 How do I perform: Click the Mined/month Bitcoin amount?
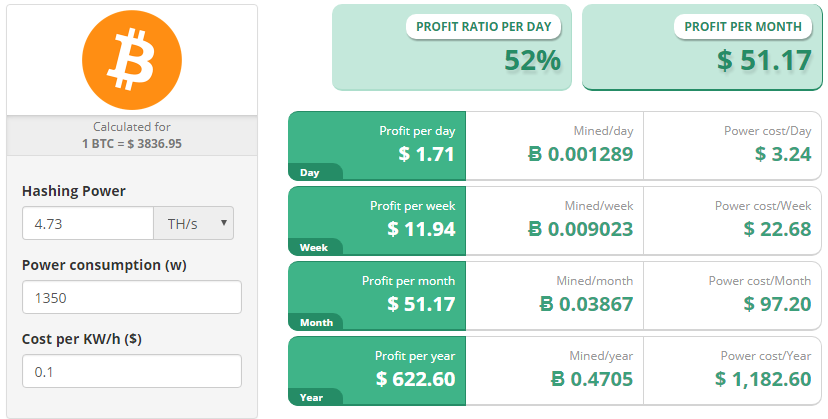(x=586, y=304)
